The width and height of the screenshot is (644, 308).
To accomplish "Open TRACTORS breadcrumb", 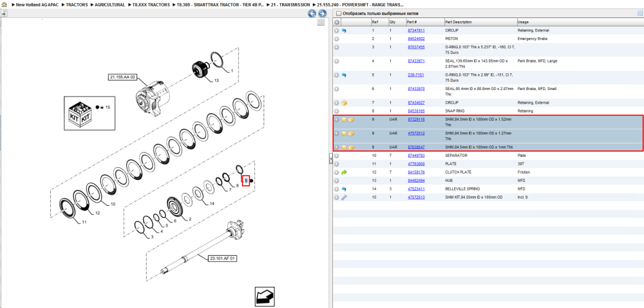I will pyautogui.click(x=77, y=5).
